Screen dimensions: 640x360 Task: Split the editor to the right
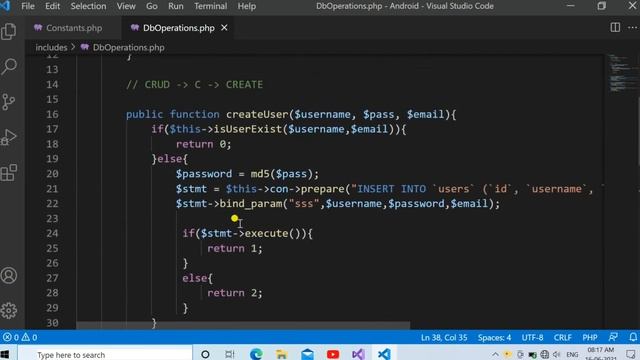click(615, 27)
